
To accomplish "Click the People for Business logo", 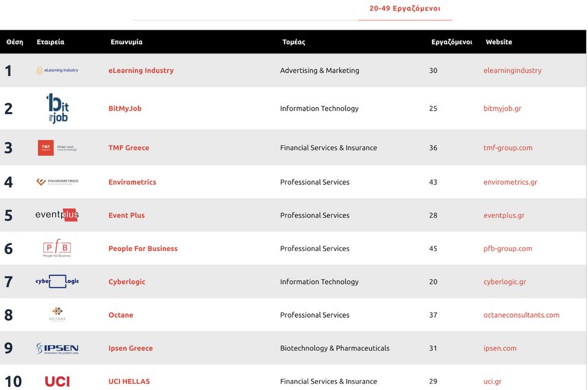I will pyautogui.click(x=57, y=249).
